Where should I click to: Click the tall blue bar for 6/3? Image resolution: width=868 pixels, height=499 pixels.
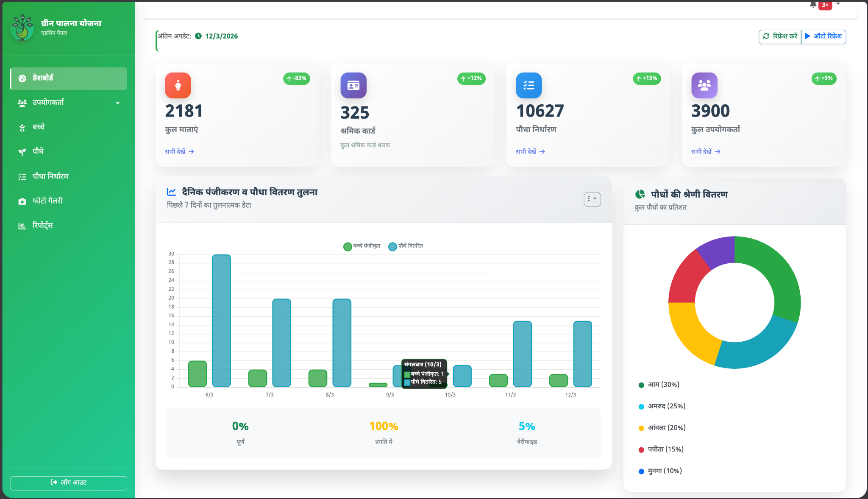click(x=221, y=321)
